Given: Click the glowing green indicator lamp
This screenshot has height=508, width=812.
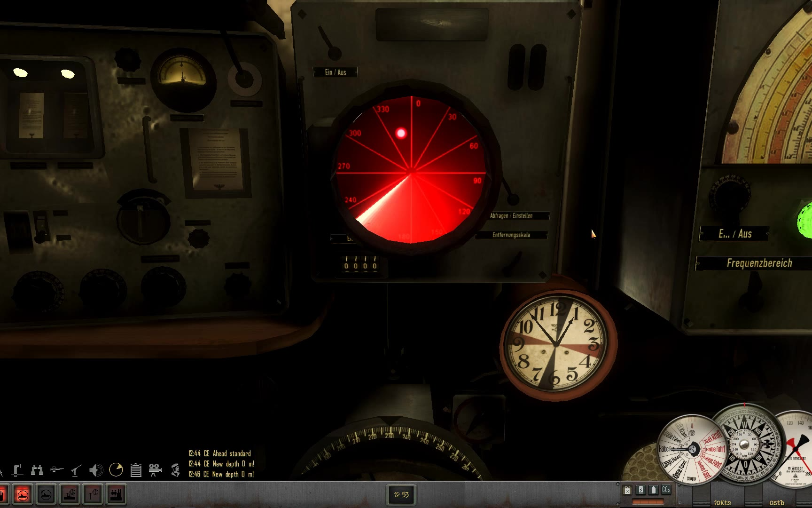Looking at the screenshot, I should click(x=804, y=220).
